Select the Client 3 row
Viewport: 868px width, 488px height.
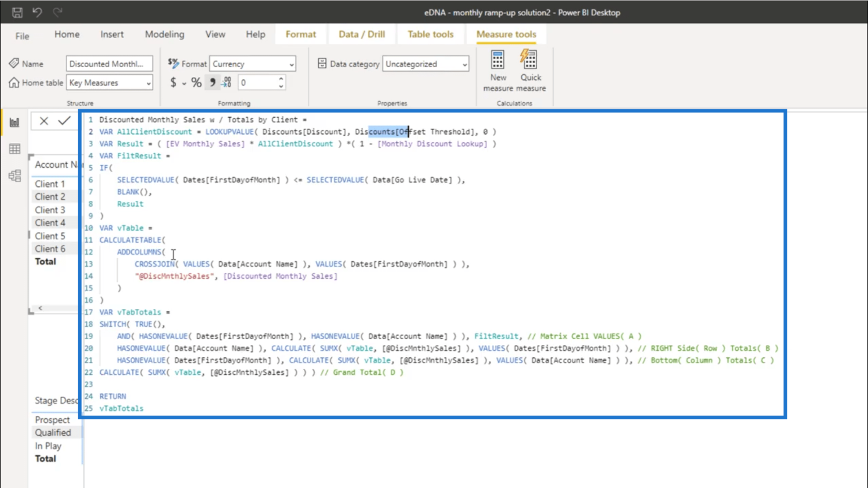(50, 210)
